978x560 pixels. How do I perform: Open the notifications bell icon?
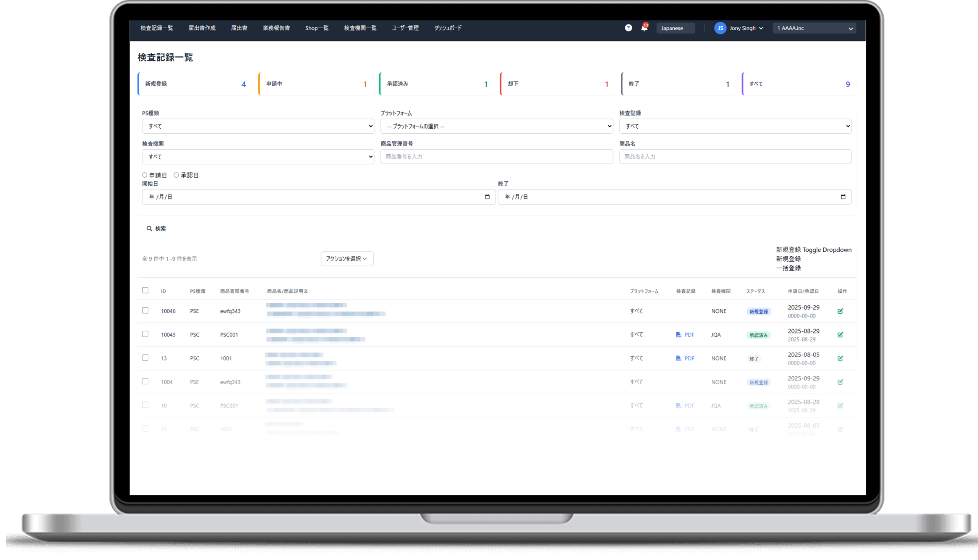pyautogui.click(x=644, y=28)
